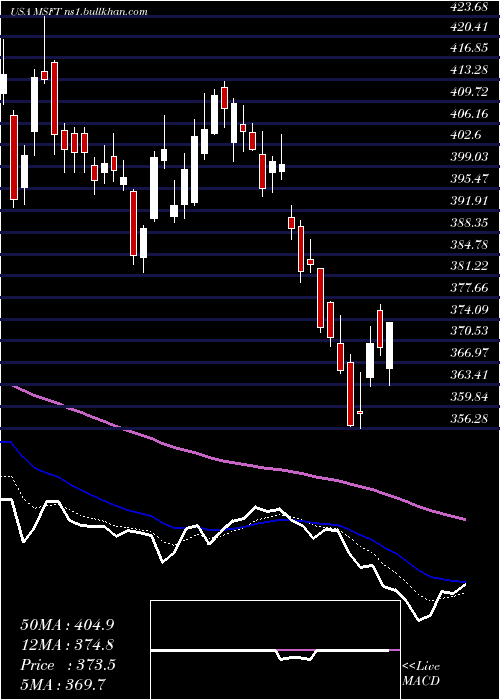Image resolution: width=500 pixels, height=700 pixels.
Task: Click the 377.66 price axis label
Action: pyautogui.click(x=469, y=288)
